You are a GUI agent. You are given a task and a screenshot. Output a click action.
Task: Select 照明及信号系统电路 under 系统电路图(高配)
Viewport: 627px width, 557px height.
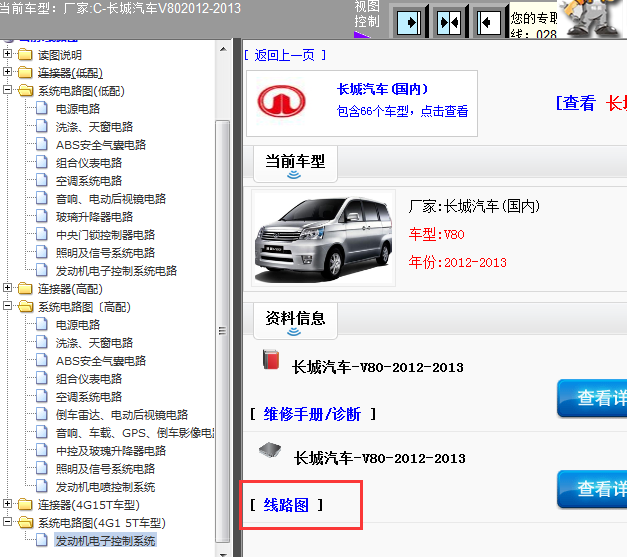click(105, 469)
